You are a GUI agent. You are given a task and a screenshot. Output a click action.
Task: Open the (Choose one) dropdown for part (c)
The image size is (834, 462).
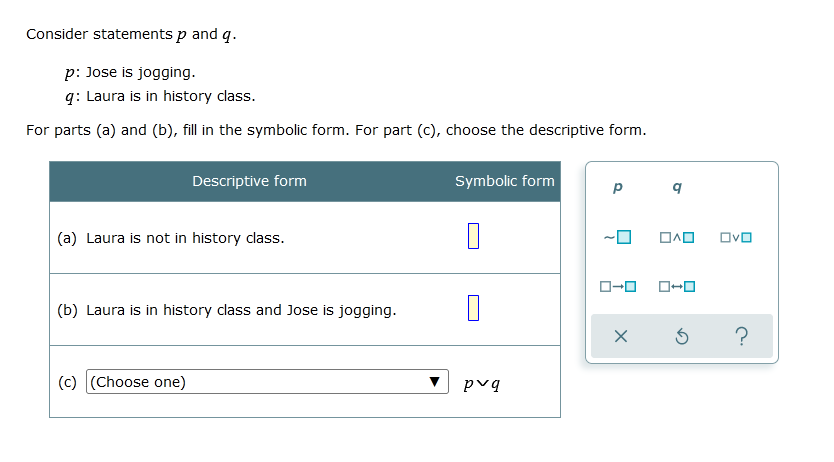click(x=265, y=382)
